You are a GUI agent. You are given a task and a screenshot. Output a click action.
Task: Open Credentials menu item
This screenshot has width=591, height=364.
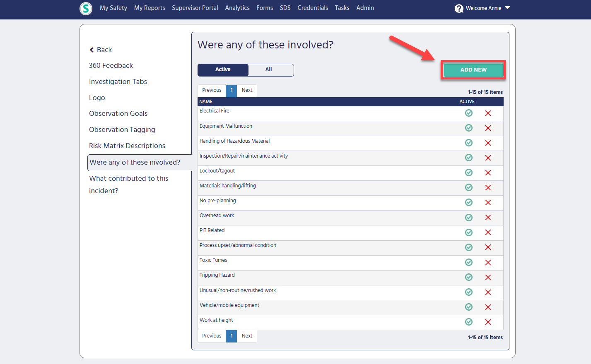point(313,8)
